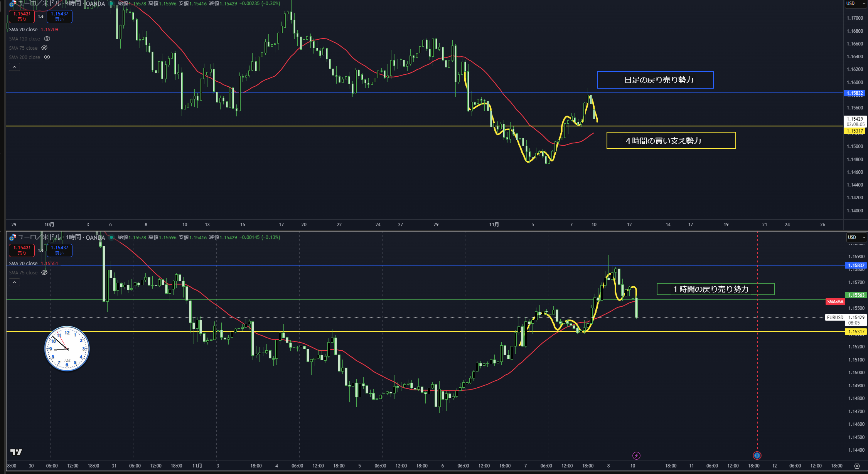
Task: Click the blue buy button on 4-hour chart
Action: coord(59,16)
